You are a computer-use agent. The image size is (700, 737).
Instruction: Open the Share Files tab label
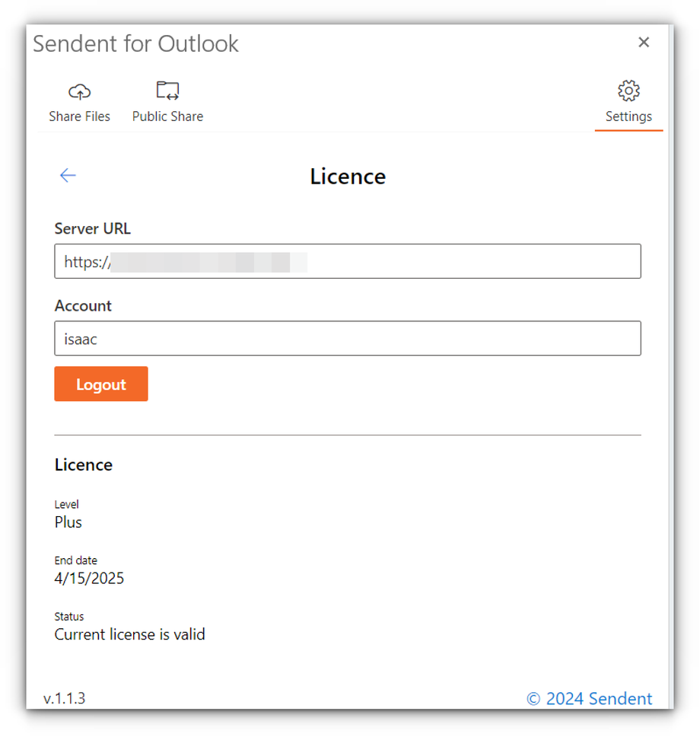79,116
